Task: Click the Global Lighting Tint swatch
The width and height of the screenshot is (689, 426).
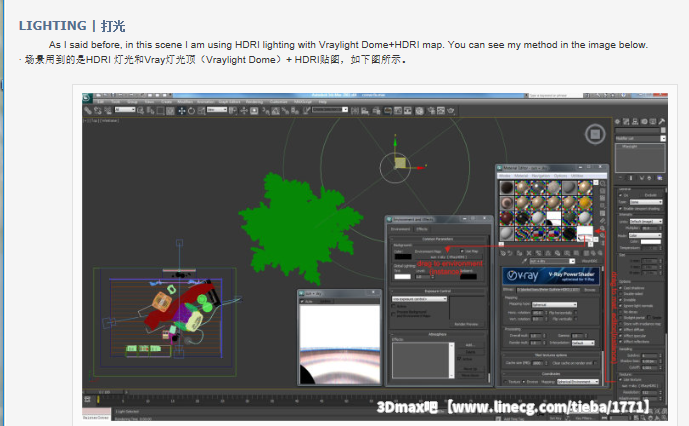Action: click(x=403, y=277)
